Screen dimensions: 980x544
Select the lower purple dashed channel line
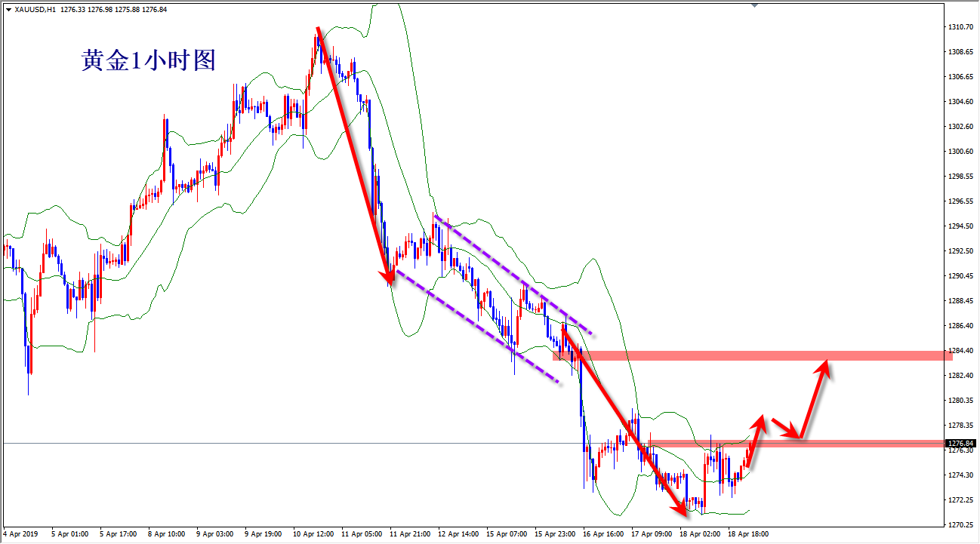click(x=476, y=327)
